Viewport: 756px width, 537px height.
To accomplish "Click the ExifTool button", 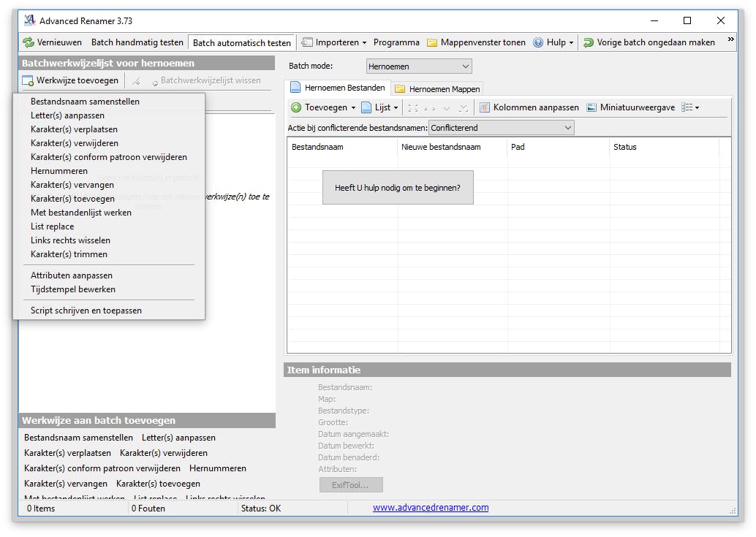I will [351, 485].
